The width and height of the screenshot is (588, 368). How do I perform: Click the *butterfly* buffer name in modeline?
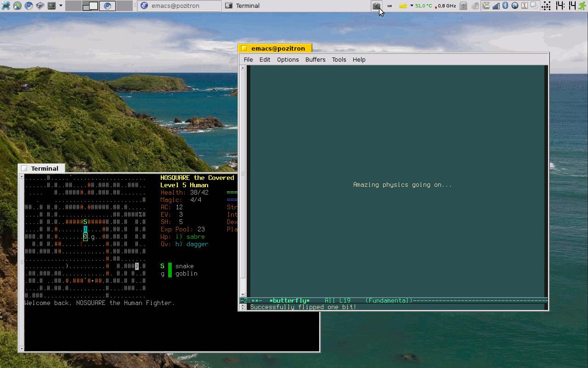pyautogui.click(x=289, y=301)
